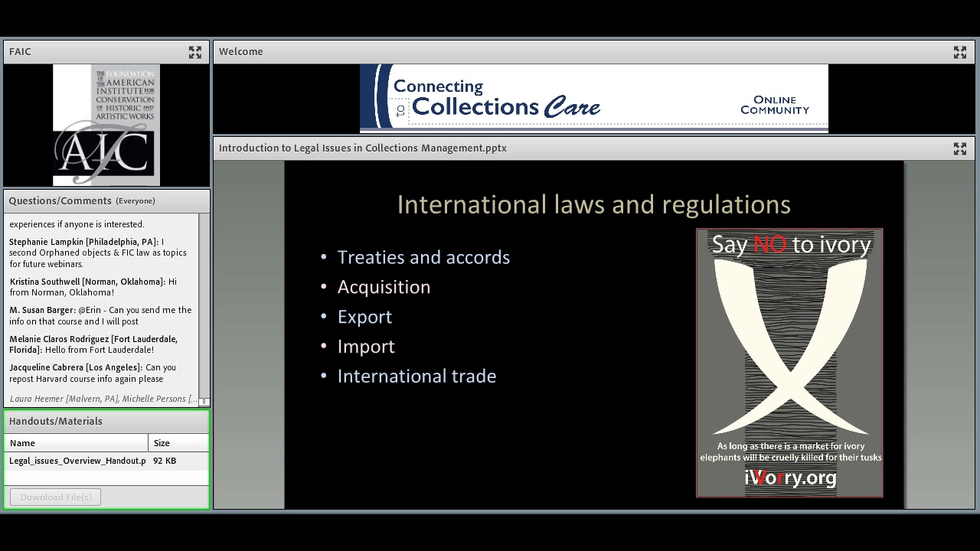980x551 pixels.
Task: Click M. Susan Barger's chat message
Action: tap(100, 315)
